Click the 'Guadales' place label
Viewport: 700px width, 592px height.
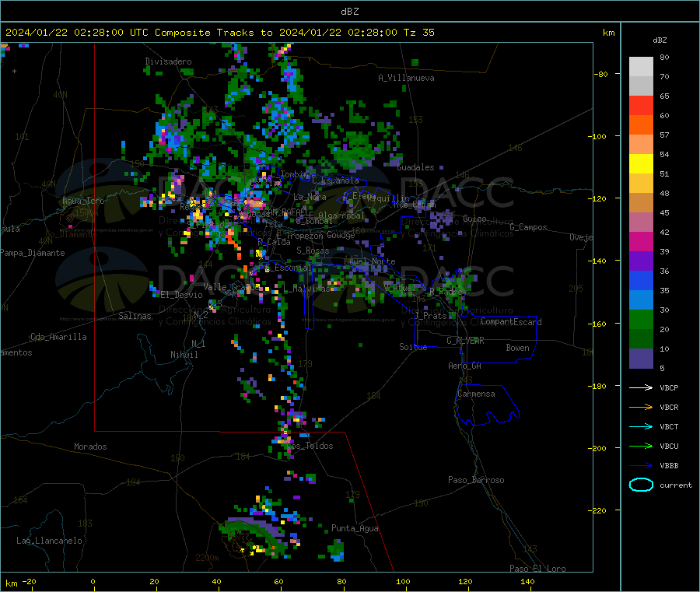[x=415, y=167]
